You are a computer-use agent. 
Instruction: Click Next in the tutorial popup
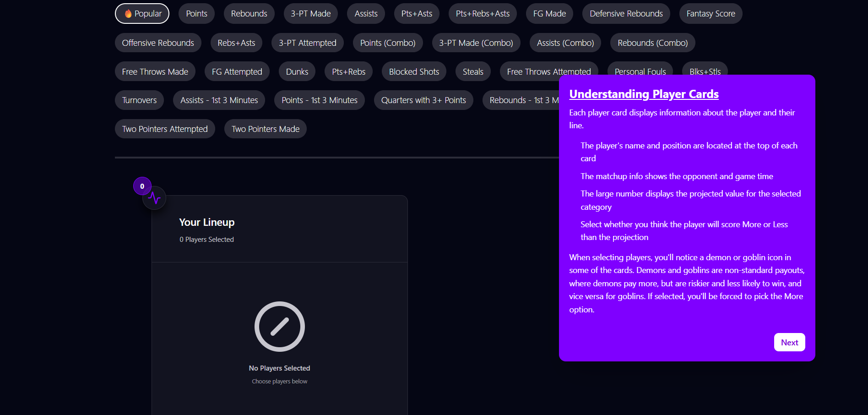[790, 342]
